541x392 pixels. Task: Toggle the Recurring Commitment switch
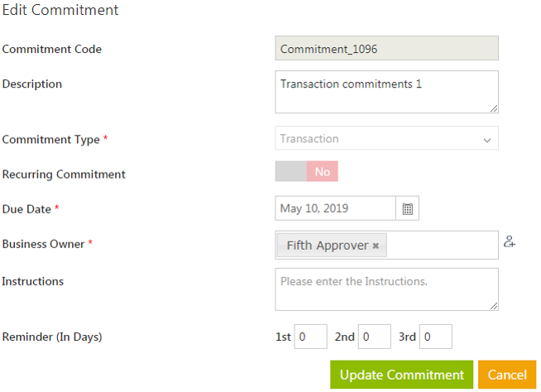click(307, 172)
